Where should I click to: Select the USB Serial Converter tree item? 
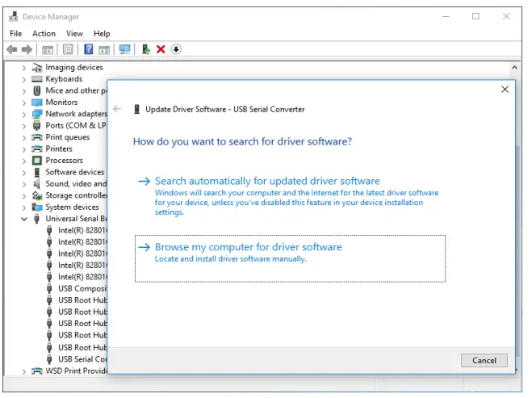(x=82, y=359)
